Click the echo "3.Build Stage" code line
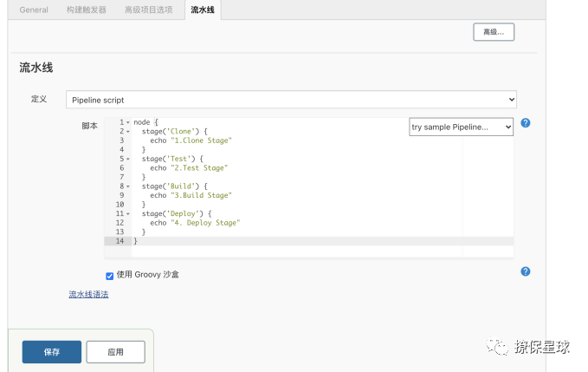 [191, 195]
